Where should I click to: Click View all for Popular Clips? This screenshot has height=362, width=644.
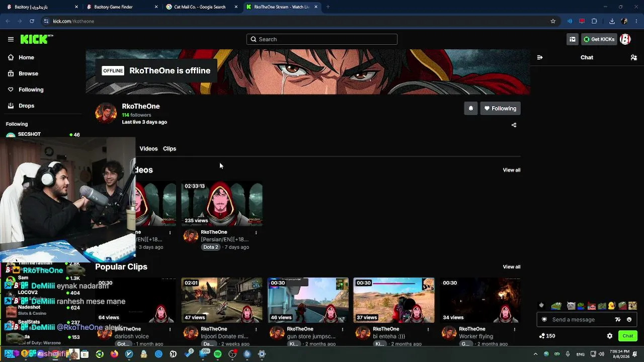[x=512, y=267]
